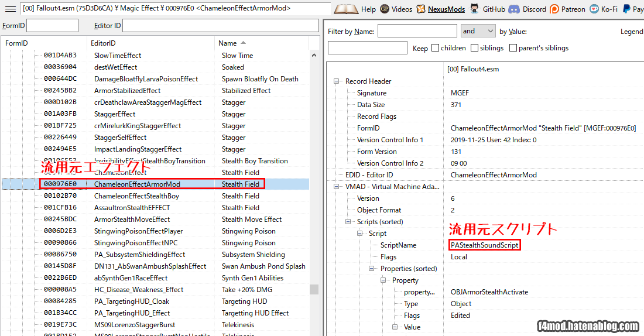Open the Discord link
This screenshot has width=644, height=336.
coord(535,9)
